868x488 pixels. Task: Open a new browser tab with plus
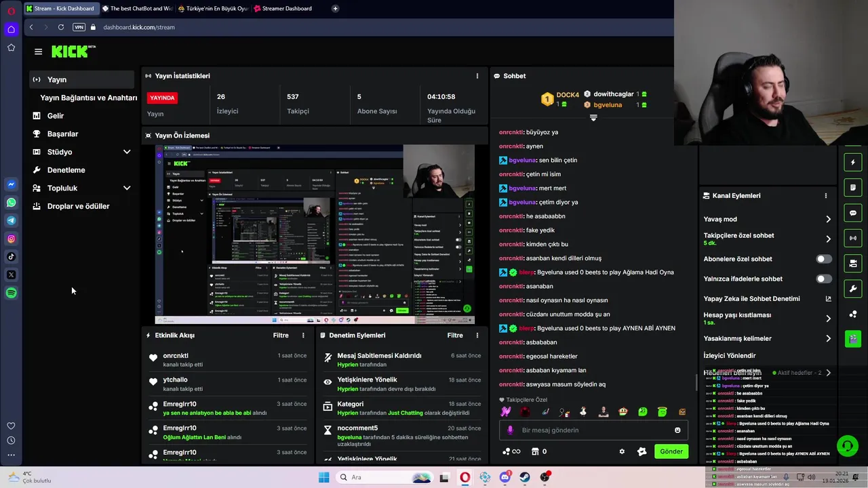[x=335, y=9]
